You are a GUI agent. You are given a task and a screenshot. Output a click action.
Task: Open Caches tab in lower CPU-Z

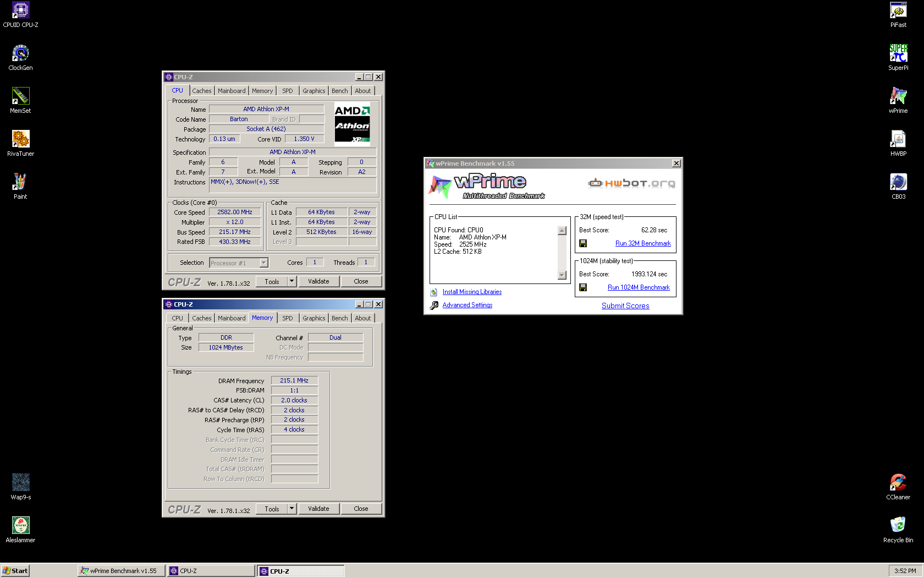tap(201, 318)
